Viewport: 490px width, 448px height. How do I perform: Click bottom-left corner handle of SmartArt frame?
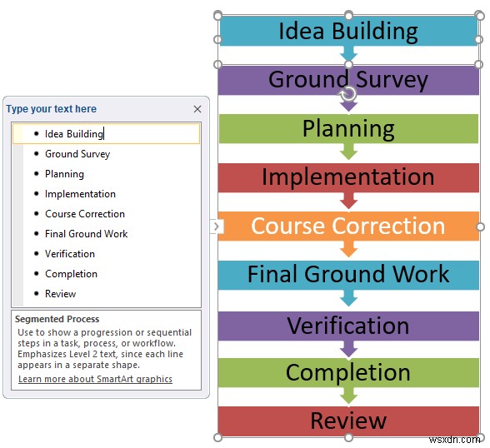(x=217, y=437)
